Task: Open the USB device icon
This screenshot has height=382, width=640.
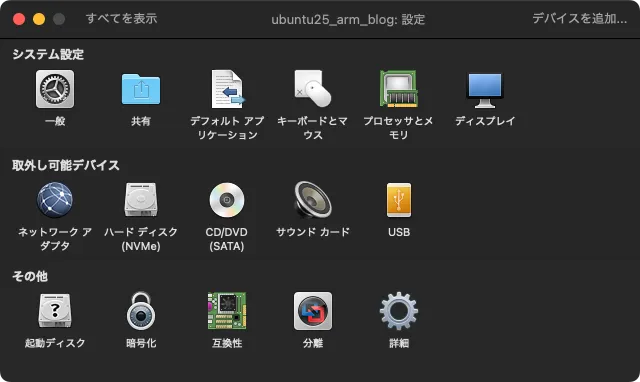Action: pos(399,200)
